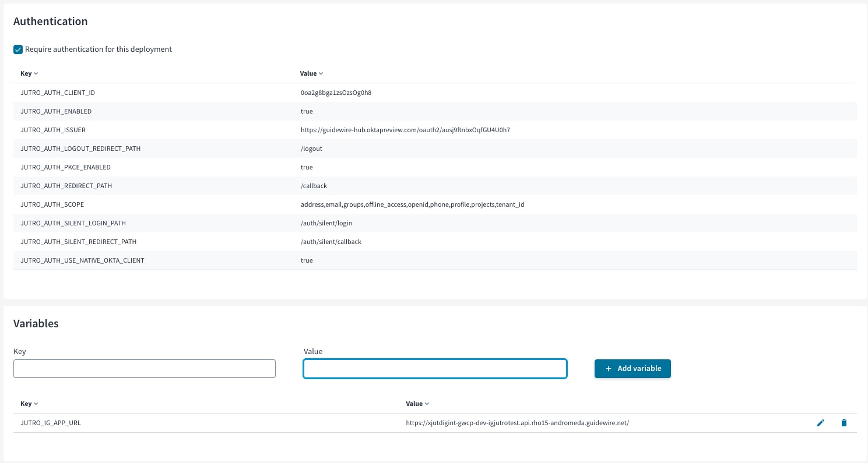This screenshot has width=868, height=463.
Task: Select the JUTRO_AUTH_REDIRECT_PATH key cell
Action: [66, 186]
